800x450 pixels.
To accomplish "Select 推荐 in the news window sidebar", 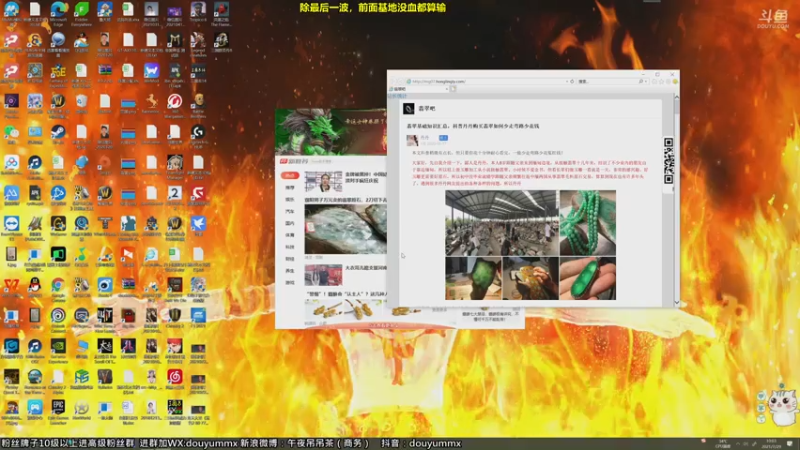I will [x=290, y=187].
